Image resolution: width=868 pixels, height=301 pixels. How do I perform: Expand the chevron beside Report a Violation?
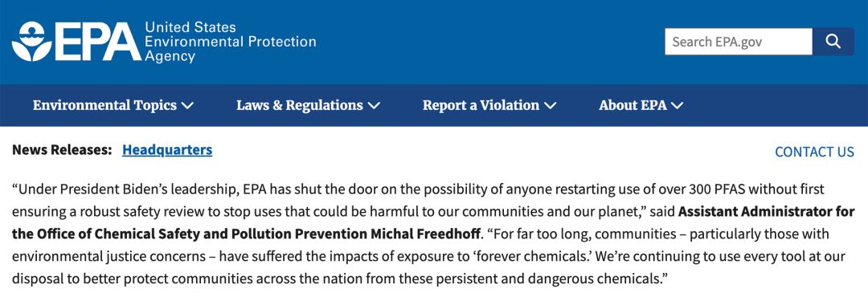550,106
